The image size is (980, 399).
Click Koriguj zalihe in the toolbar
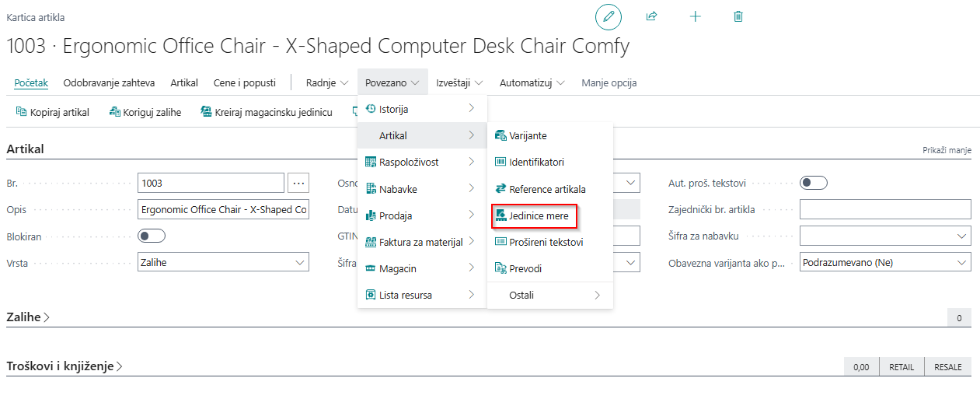(x=145, y=112)
